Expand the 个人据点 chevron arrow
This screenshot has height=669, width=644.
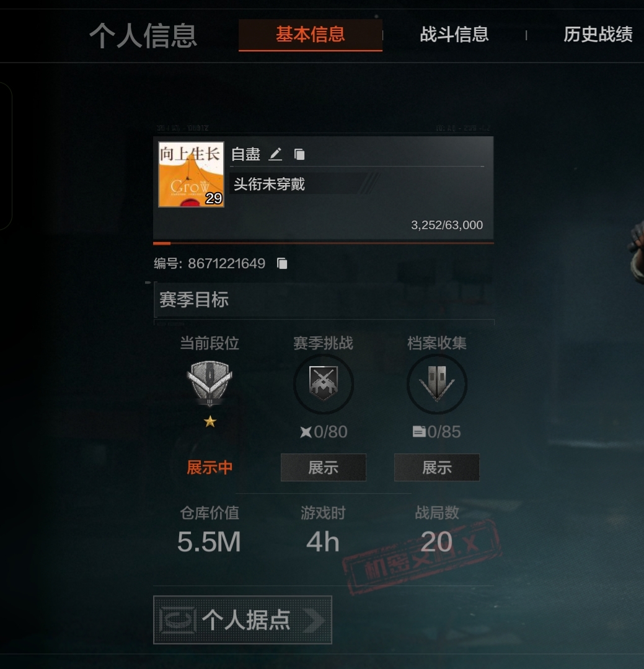click(x=314, y=620)
